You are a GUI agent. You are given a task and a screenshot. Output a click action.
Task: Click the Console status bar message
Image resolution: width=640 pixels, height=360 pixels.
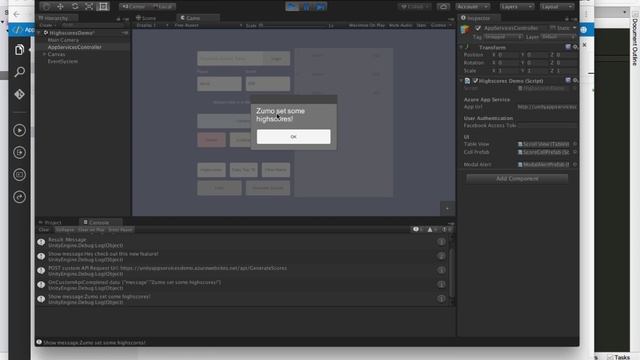click(94, 342)
